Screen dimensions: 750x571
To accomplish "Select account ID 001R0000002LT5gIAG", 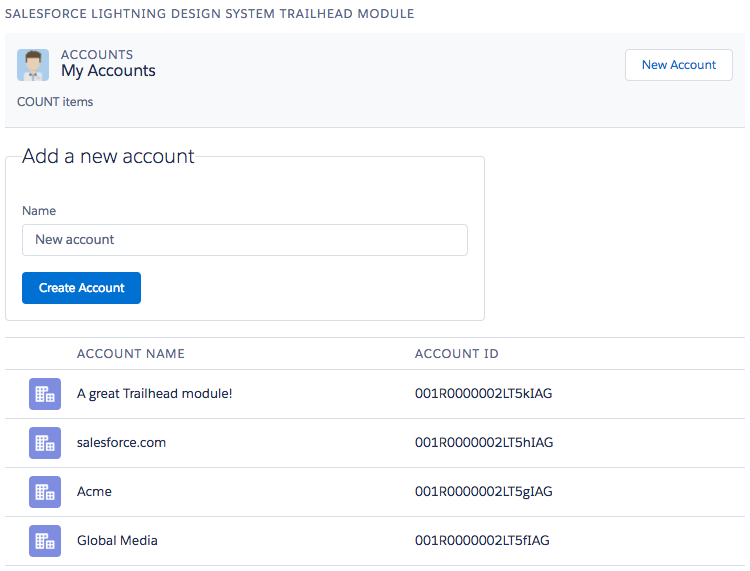I will (484, 492).
